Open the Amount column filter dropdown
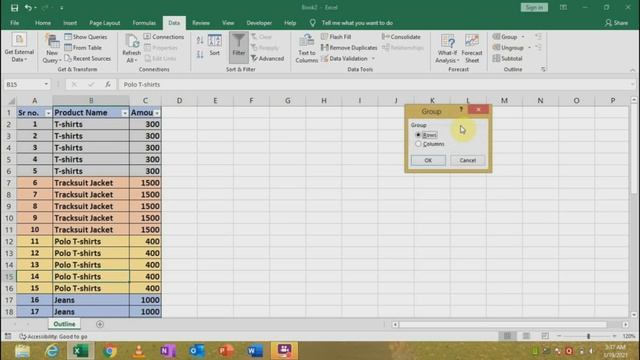640x360 pixels. (x=157, y=113)
